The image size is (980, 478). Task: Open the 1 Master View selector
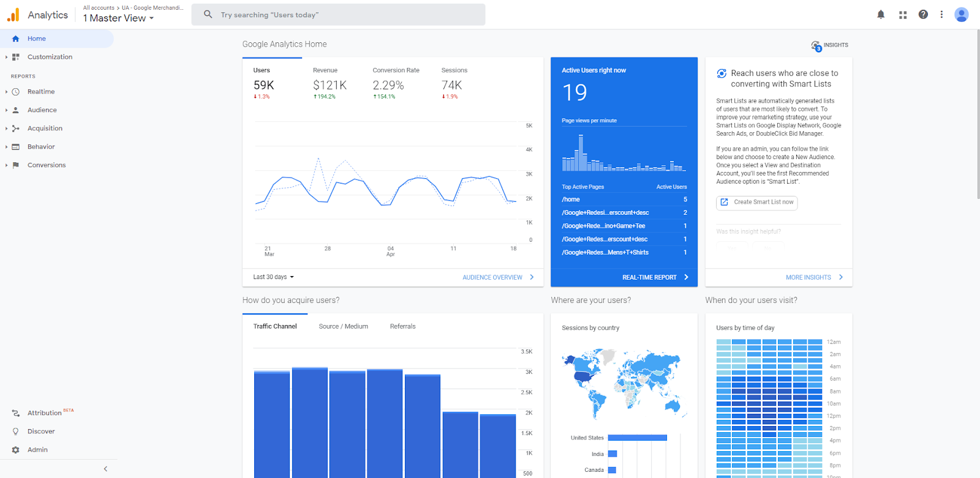(x=118, y=18)
